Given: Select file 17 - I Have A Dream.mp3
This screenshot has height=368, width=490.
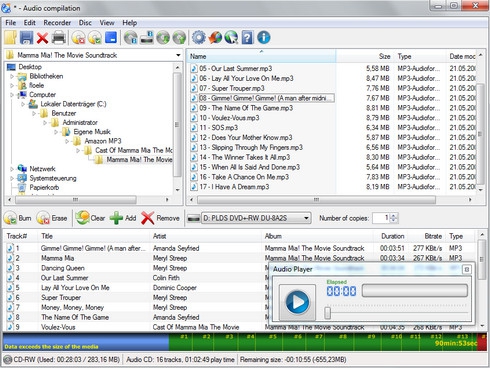Looking at the screenshot, I should click(234, 187).
